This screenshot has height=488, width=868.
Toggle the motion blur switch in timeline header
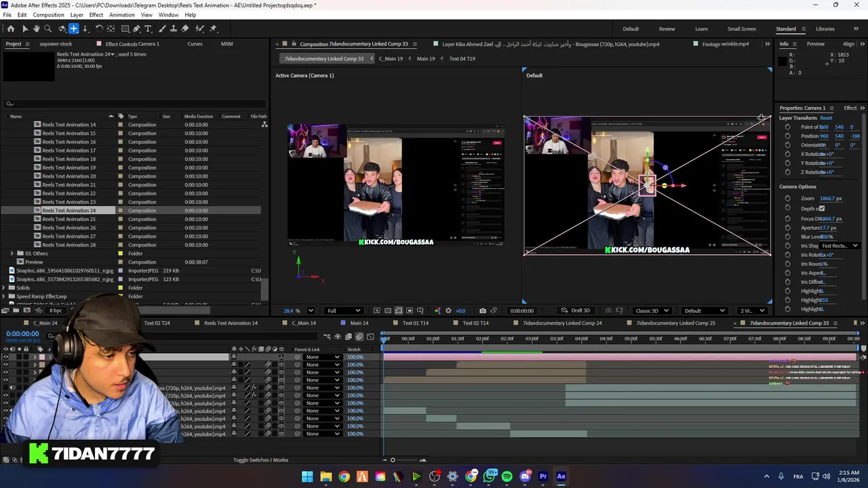(x=359, y=337)
